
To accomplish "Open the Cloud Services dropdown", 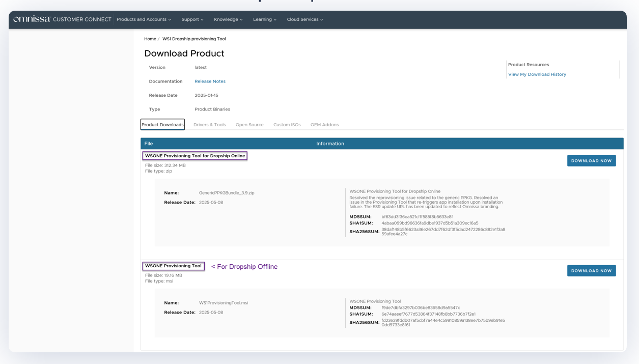I will 304,19.
